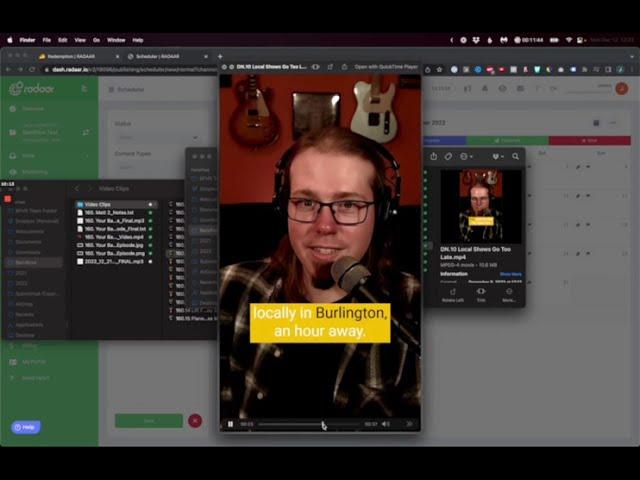Rotate the Quick Look preview with rotate icon

330,67
